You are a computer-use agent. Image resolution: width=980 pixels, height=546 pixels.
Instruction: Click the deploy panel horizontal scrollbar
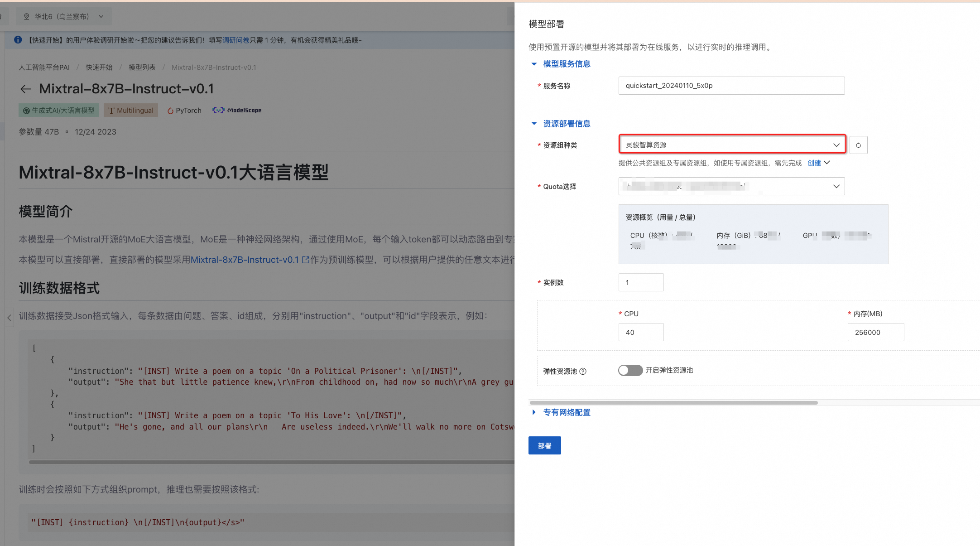(x=674, y=402)
